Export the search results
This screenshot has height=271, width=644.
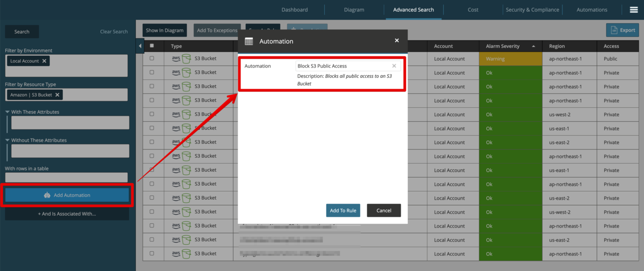(622, 30)
